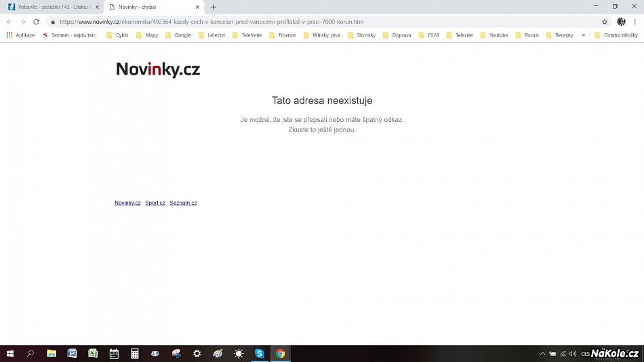Image resolution: width=644 pixels, height=362 pixels.
Task: Launch Word from the taskbar
Action: point(73,353)
